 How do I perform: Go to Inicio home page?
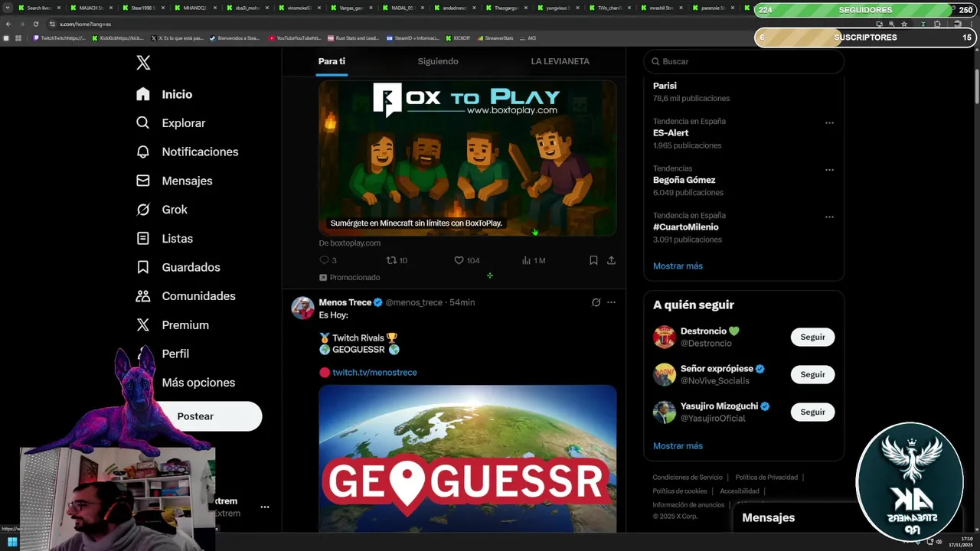[165, 94]
